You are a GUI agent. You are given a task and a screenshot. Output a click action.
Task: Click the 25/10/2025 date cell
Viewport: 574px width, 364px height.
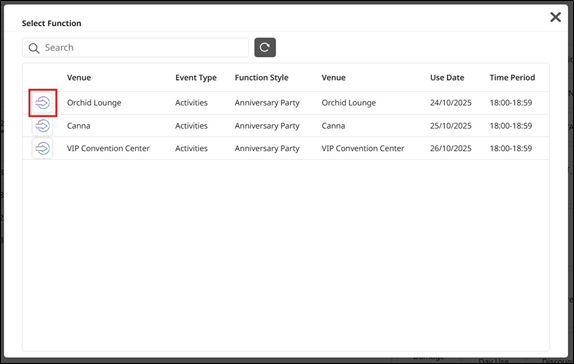click(x=451, y=126)
